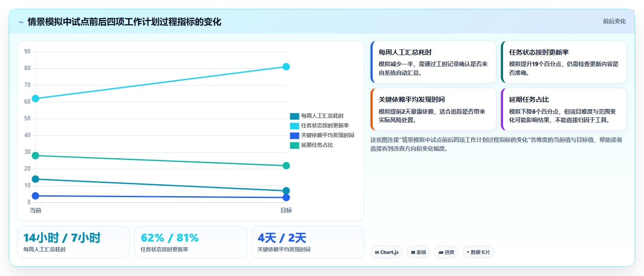Click the Chart.js tag
The image size is (644, 276).
[386, 252]
